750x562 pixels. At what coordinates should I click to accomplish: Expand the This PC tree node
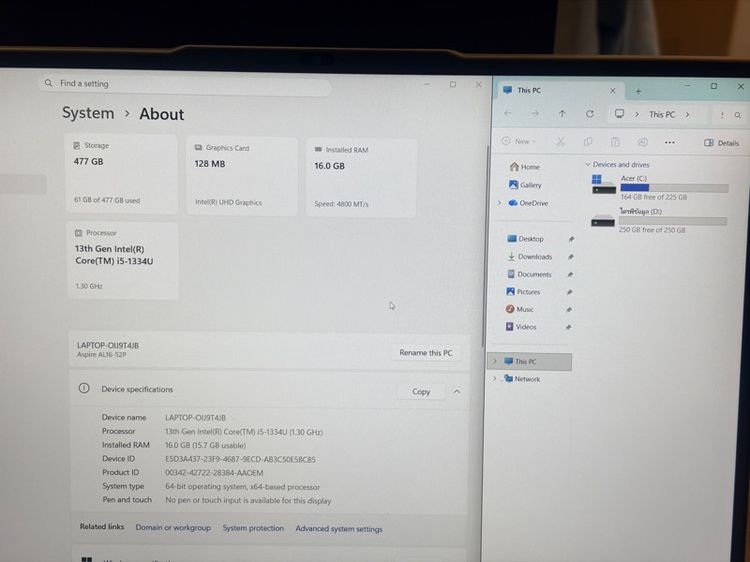(495, 361)
